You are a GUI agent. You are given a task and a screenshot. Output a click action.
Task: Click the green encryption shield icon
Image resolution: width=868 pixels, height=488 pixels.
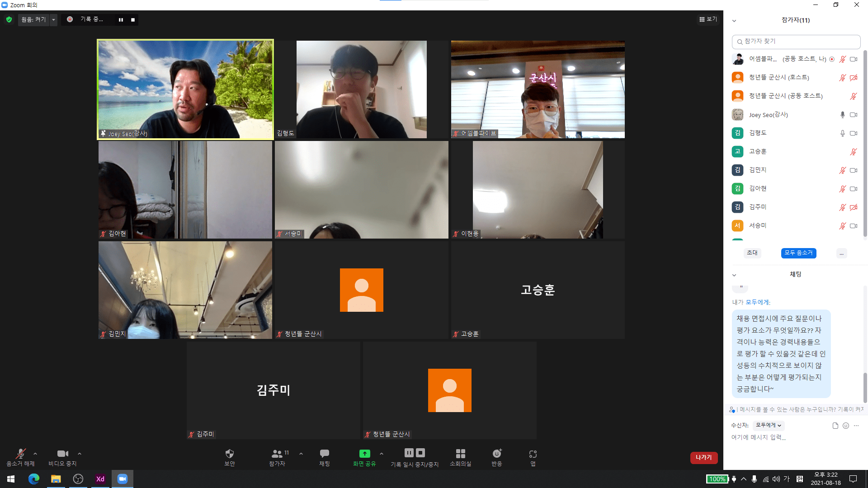pos(9,19)
